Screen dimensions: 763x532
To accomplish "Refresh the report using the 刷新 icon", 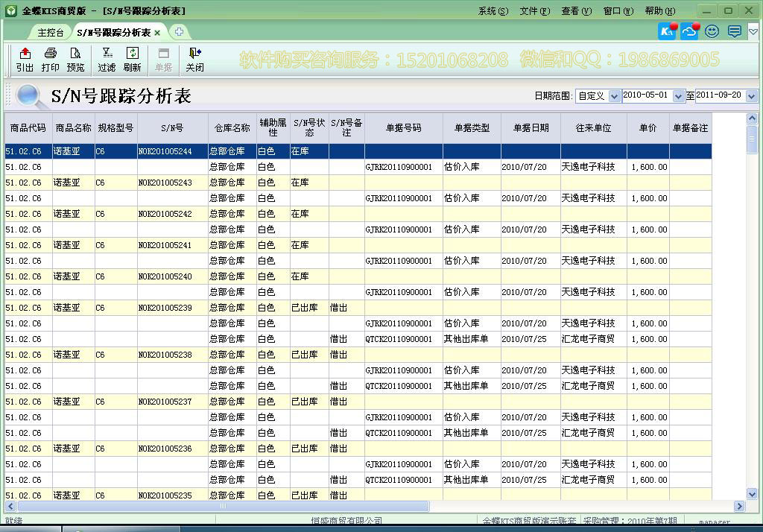I will coord(132,60).
